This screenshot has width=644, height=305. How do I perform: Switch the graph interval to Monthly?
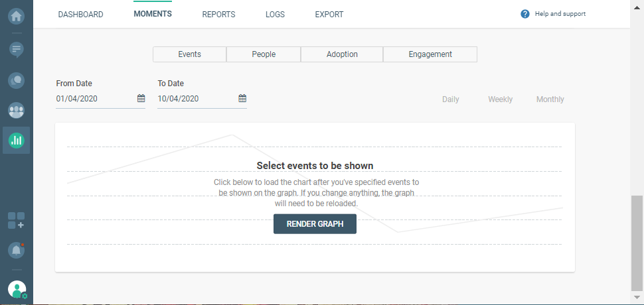click(550, 99)
